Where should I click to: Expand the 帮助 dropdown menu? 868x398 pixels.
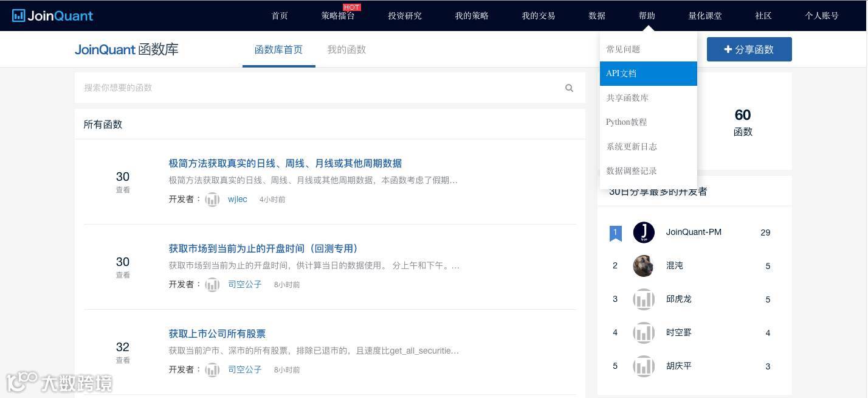pyautogui.click(x=647, y=16)
